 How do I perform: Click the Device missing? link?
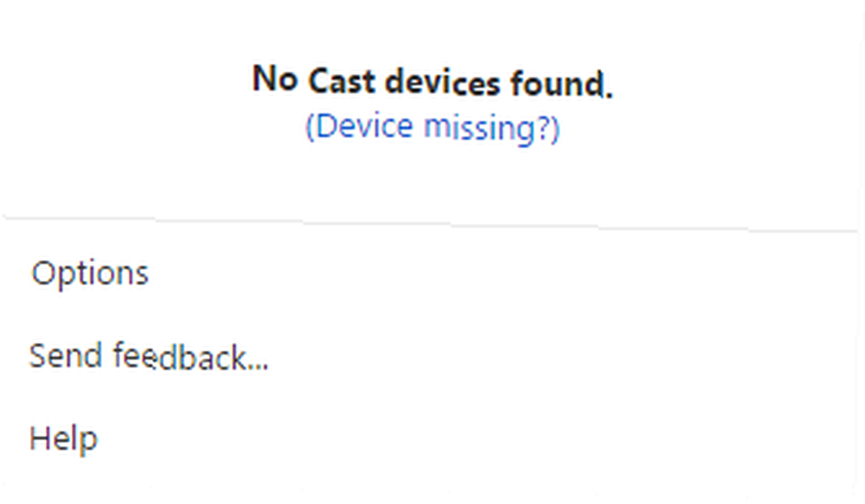[432, 127]
